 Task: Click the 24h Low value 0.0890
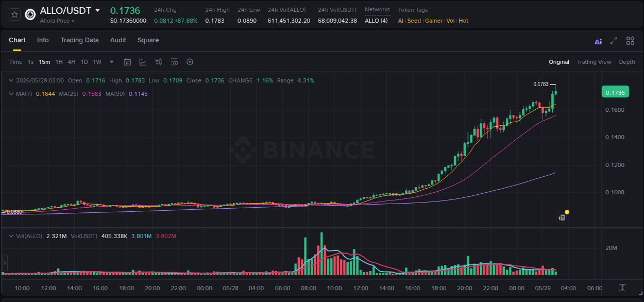[247, 21]
